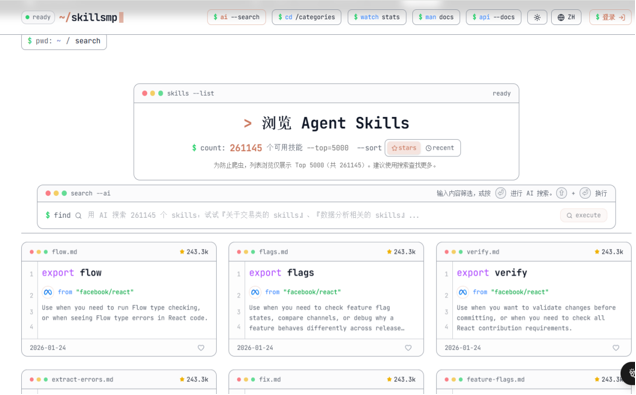Click the count value 261145

click(x=246, y=148)
